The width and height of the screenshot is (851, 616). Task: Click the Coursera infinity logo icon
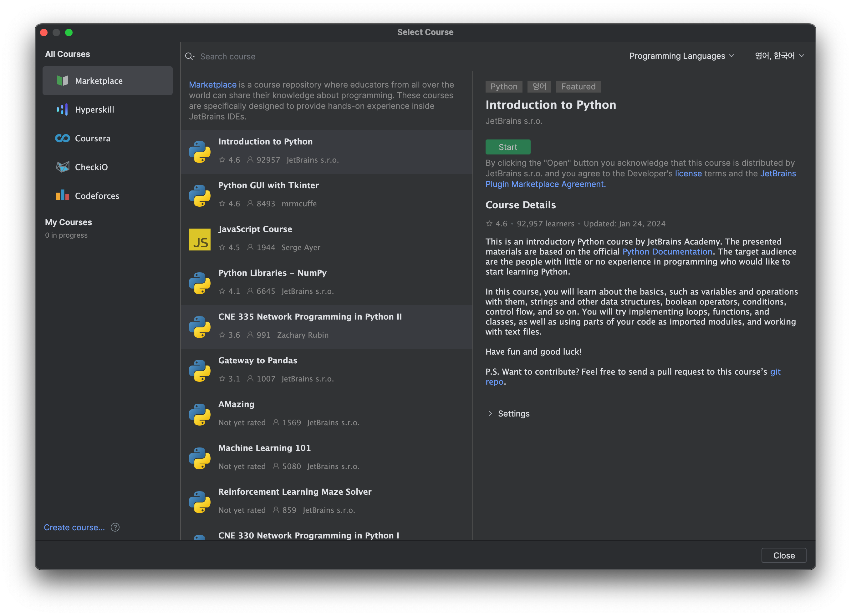point(62,138)
